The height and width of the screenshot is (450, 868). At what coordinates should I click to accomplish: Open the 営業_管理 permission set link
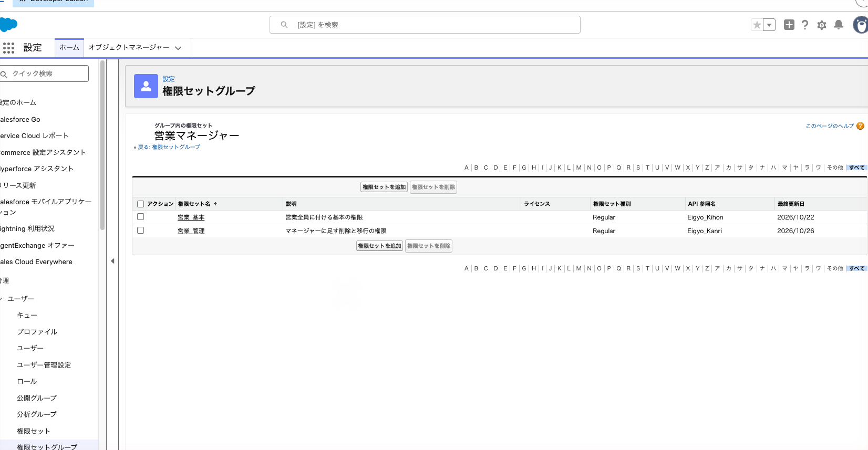click(191, 231)
